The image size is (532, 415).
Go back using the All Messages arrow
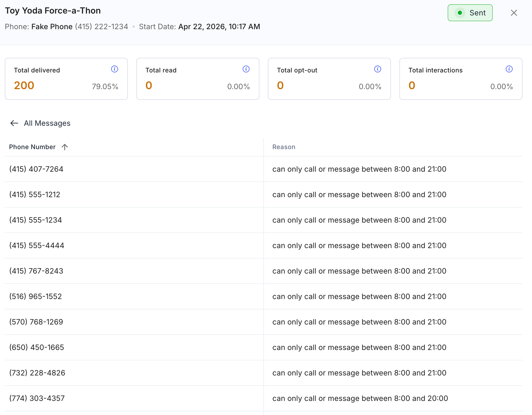14,123
